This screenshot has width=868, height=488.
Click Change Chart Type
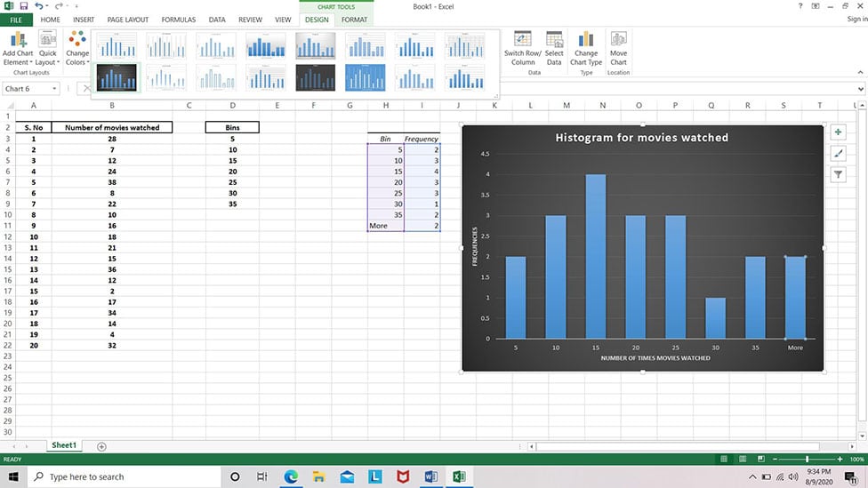coord(586,48)
